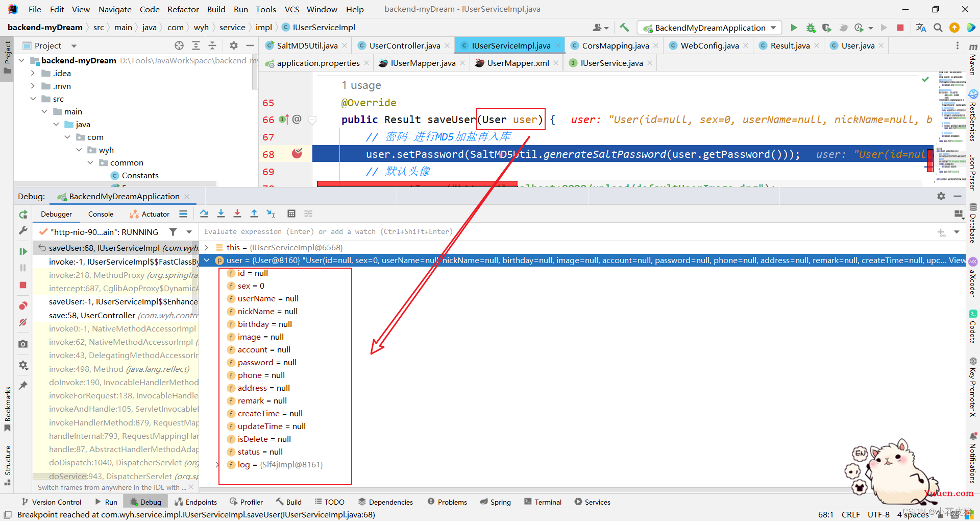Pin the debug tab with pin icon
This screenshot has width=980, height=521.
point(23,386)
